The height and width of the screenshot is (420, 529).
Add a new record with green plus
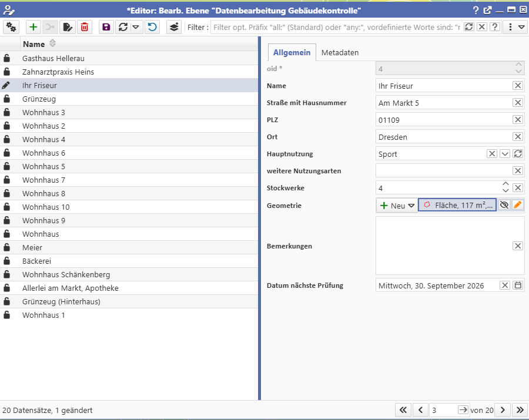coord(34,27)
